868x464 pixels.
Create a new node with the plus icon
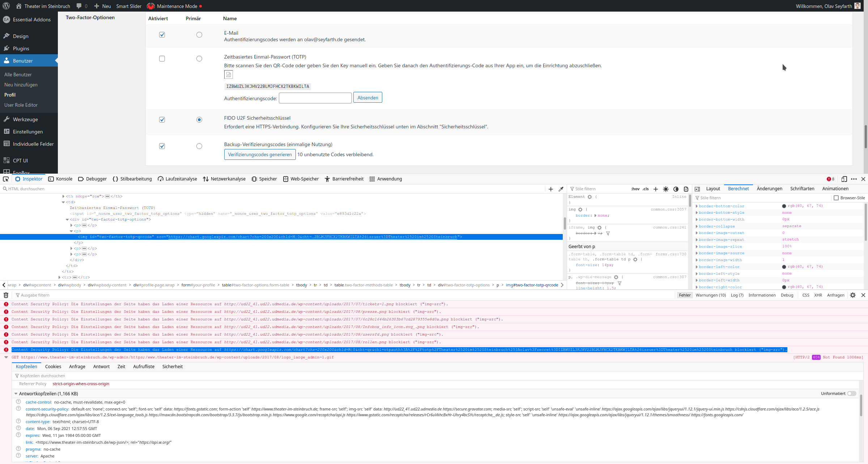[x=550, y=188]
